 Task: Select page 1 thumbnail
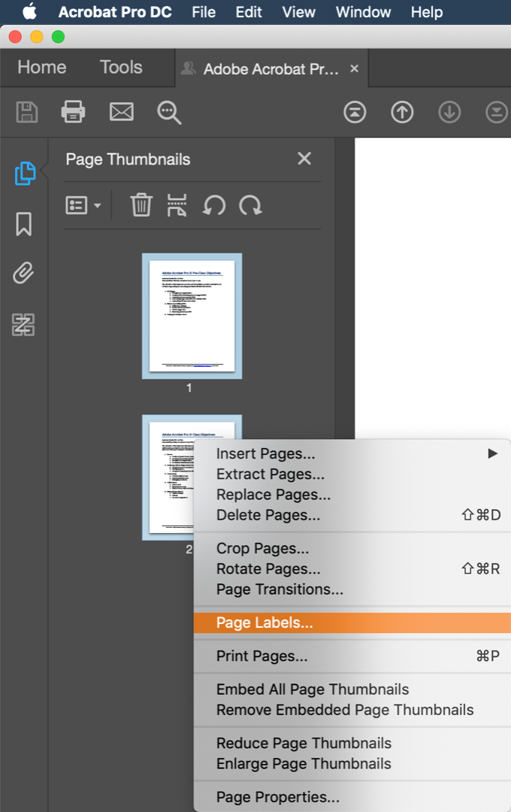tap(192, 316)
